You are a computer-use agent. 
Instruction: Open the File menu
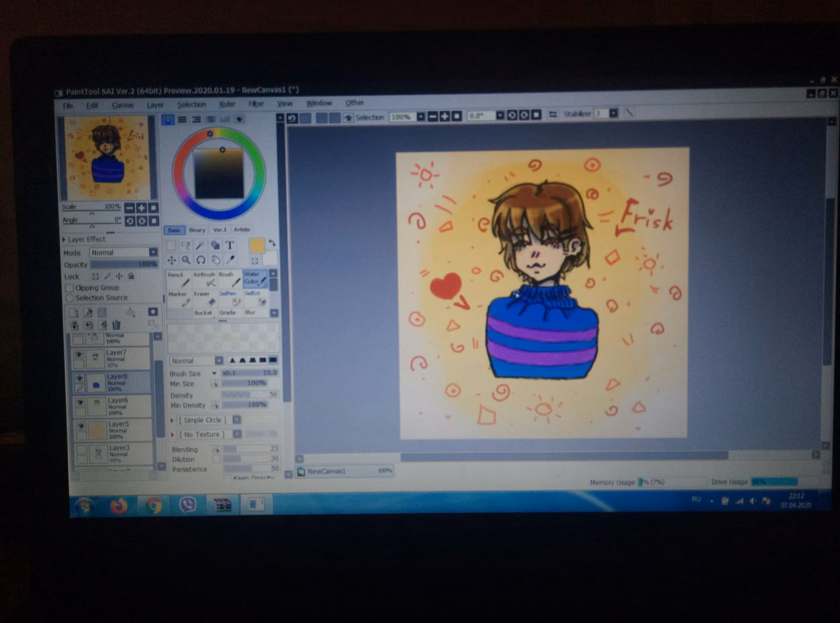[x=68, y=106]
